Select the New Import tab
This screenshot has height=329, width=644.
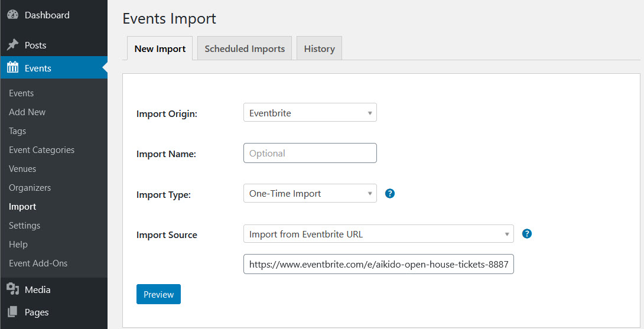tap(160, 48)
